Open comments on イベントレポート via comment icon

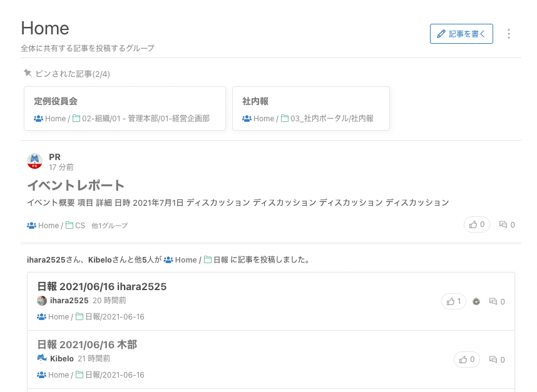coord(503,224)
